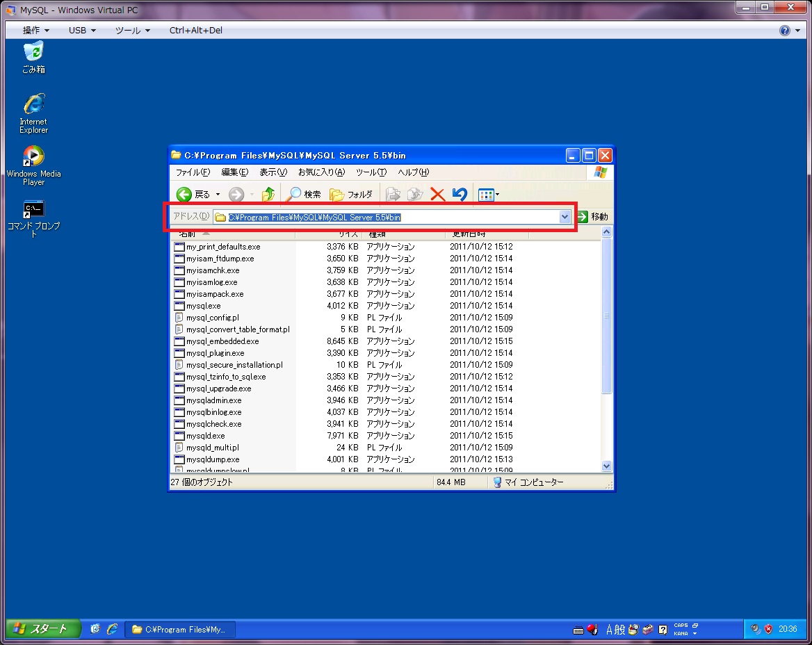Click the 移動 (Go) button
812x645 pixels.
point(594,217)
